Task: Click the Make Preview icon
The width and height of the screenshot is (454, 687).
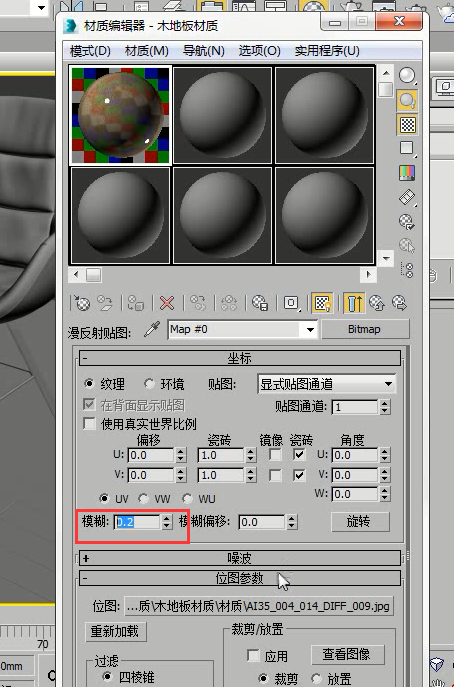Action: (x=407, y=197)
